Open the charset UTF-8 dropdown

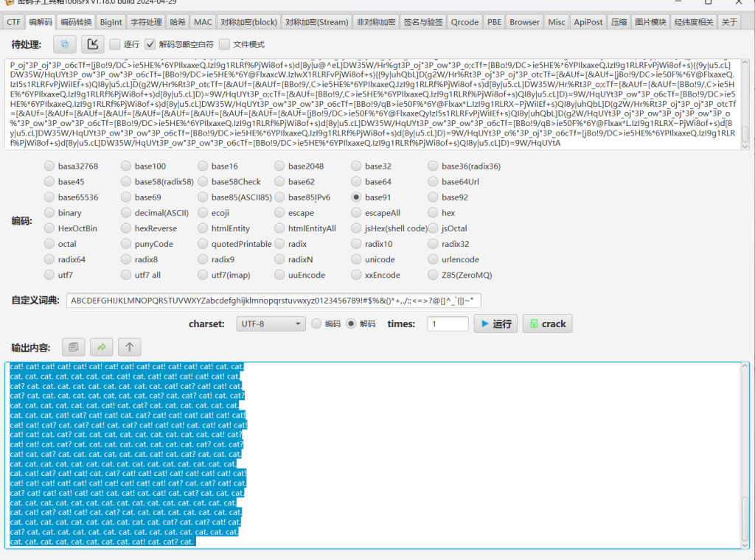click(x=270, y=323)
